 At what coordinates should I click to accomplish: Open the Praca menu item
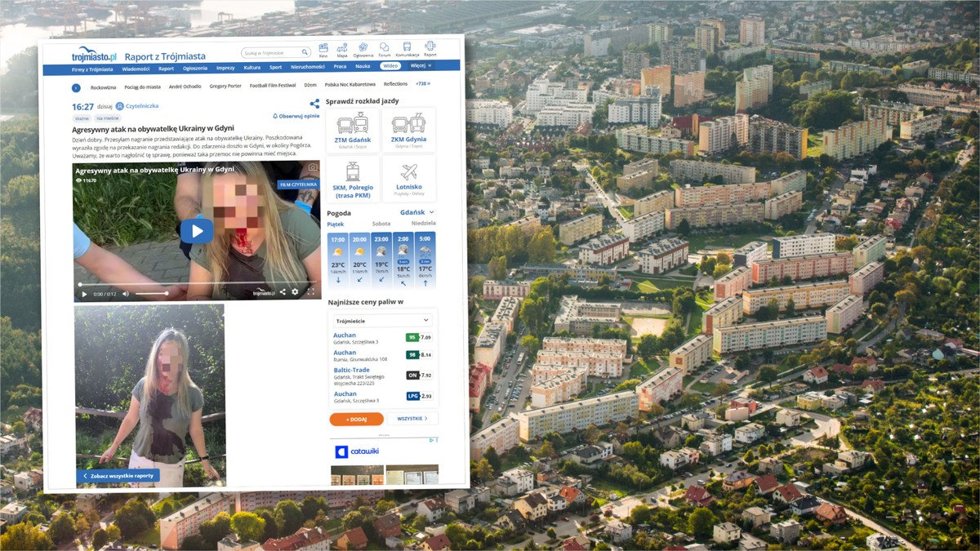click(x=340, y=66)
